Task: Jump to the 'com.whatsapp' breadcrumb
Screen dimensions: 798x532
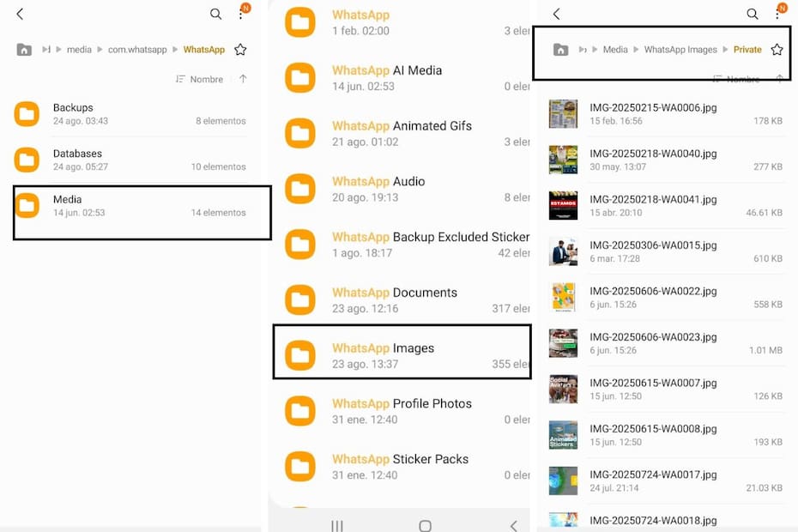Action: tap(137, 50)
